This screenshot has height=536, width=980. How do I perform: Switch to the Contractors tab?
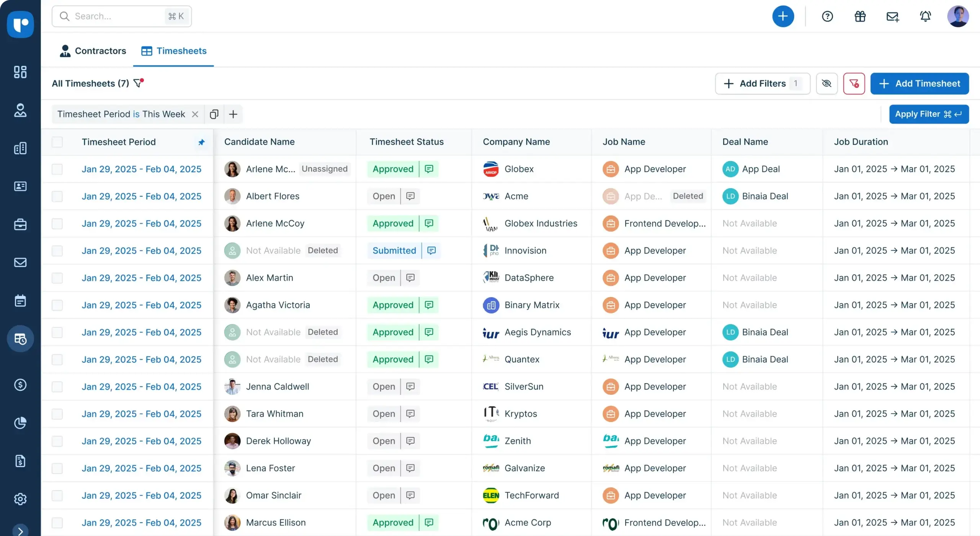(x=93, y=51)
